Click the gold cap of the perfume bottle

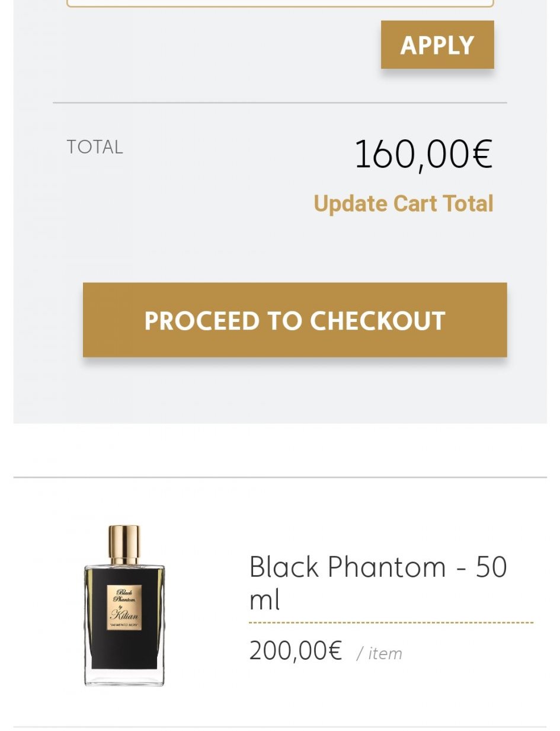[124, 543]
